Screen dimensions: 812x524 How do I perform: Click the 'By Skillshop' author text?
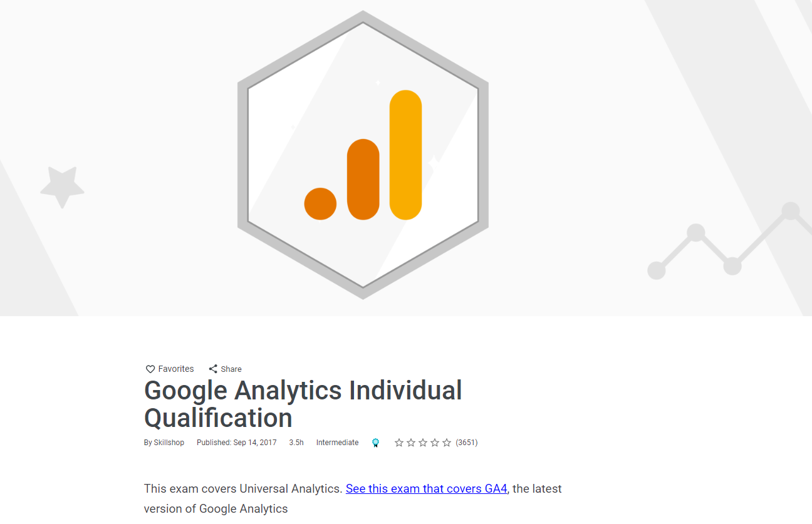164,443
